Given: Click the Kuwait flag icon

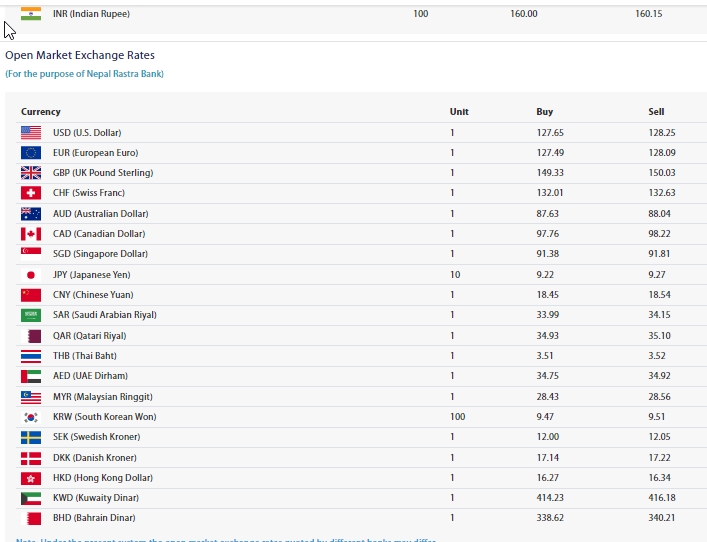Looking at the screenshot, I should point(31,498).
